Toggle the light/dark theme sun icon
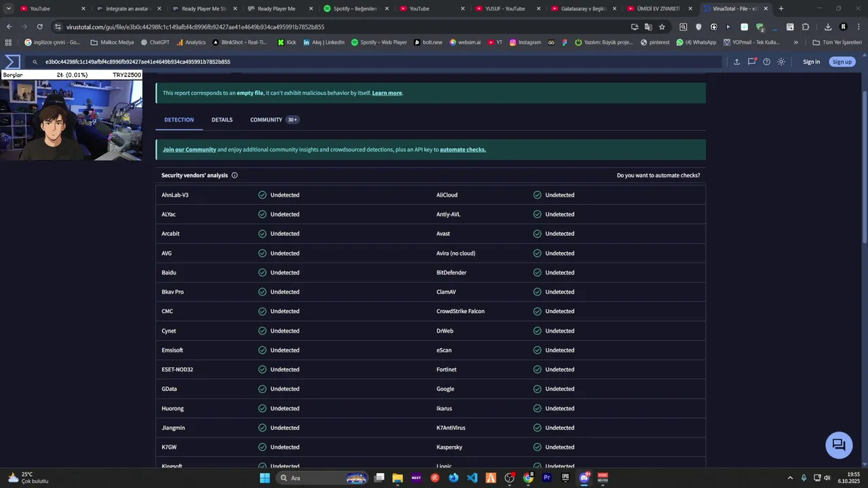 click(781, 62)
